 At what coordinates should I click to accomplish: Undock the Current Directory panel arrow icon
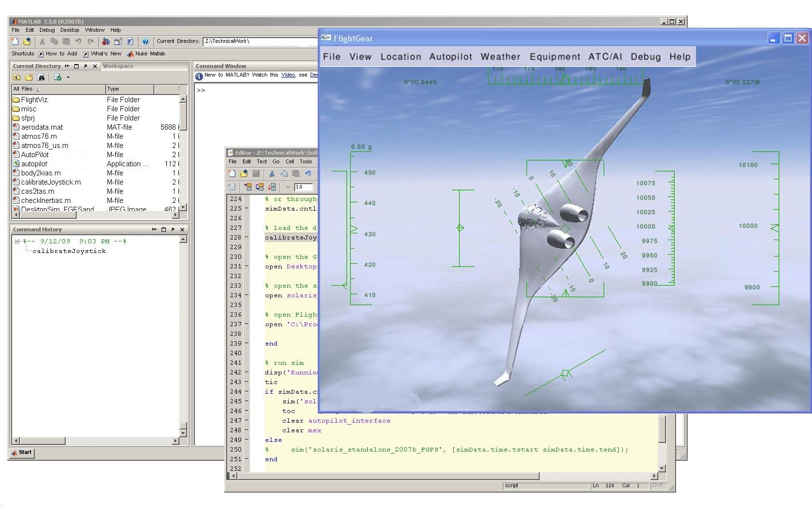[x=85, y=66]
